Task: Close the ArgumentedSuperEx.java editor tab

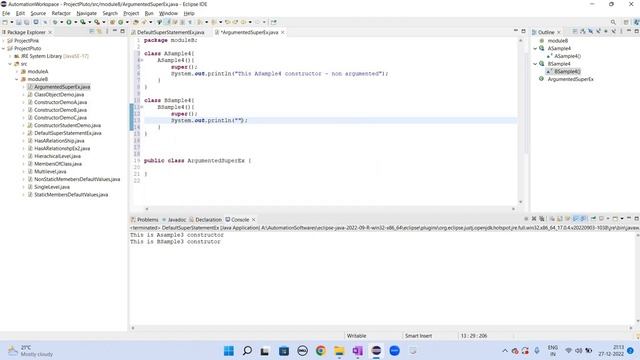Action: point(282,32)
